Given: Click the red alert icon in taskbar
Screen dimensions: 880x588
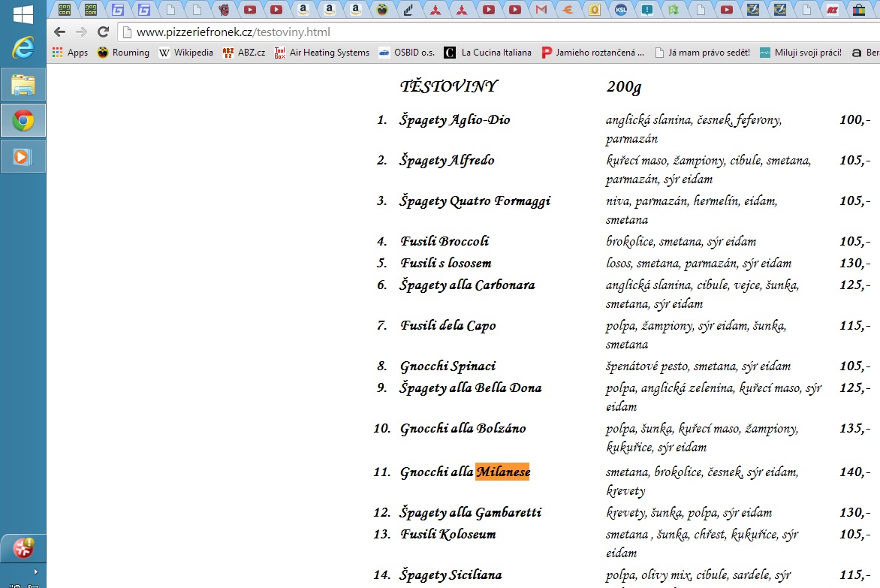Looking at the screenshot, I should click(x=23, y=547).
